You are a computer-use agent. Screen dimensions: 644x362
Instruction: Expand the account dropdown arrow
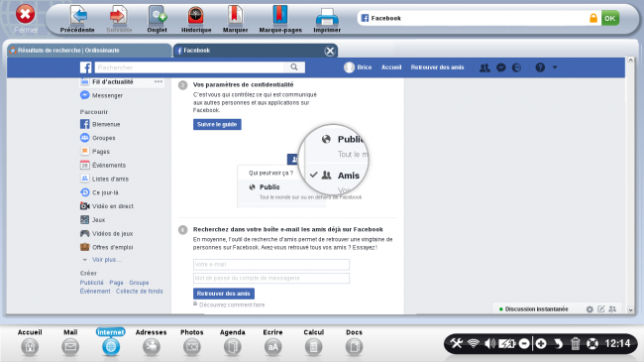pos(555,67)
